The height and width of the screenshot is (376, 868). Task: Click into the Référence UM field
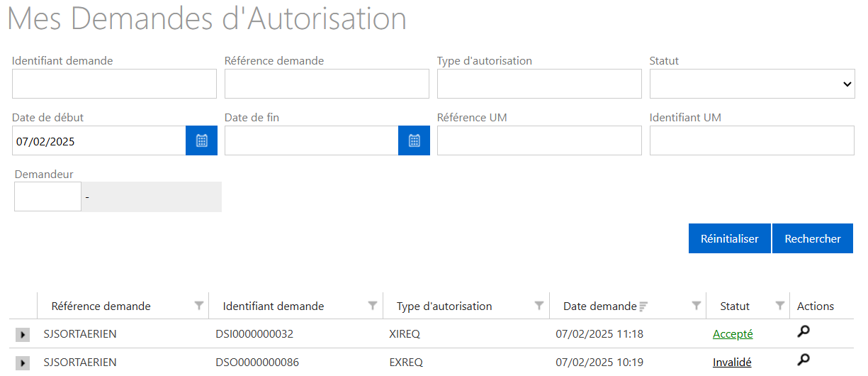tap(539, 140)
